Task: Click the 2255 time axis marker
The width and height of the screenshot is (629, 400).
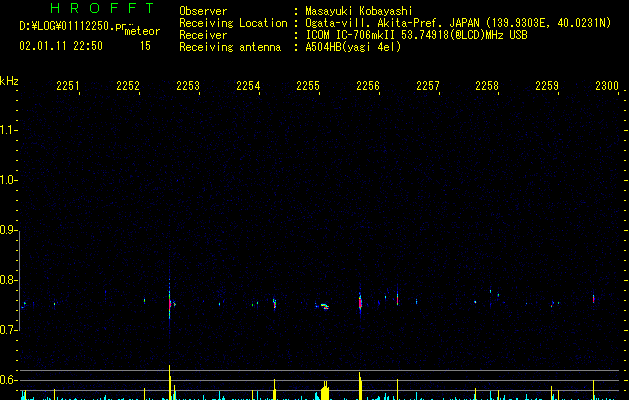Action: 308,85
